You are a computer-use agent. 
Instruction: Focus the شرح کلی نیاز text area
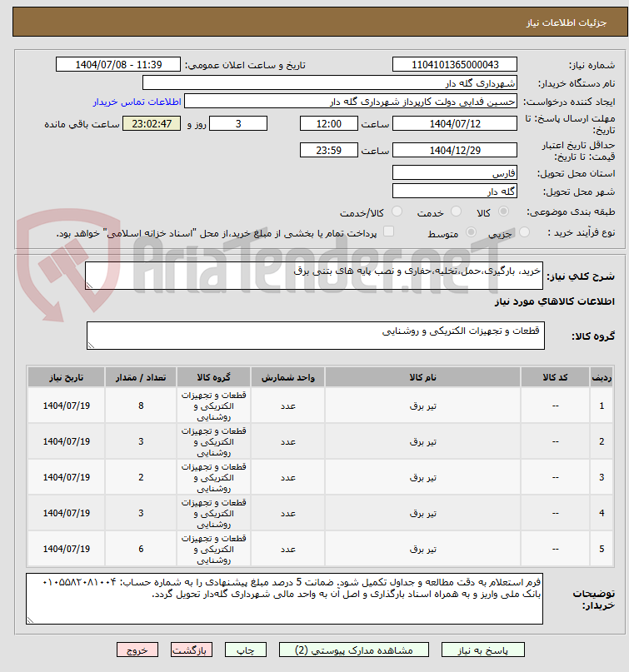pyautogui.click(x=314, y=276)
